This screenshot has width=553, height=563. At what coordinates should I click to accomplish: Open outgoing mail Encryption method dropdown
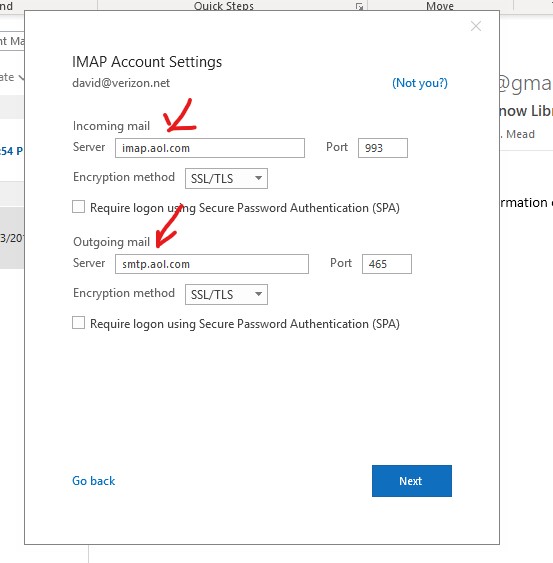[226, 294]
